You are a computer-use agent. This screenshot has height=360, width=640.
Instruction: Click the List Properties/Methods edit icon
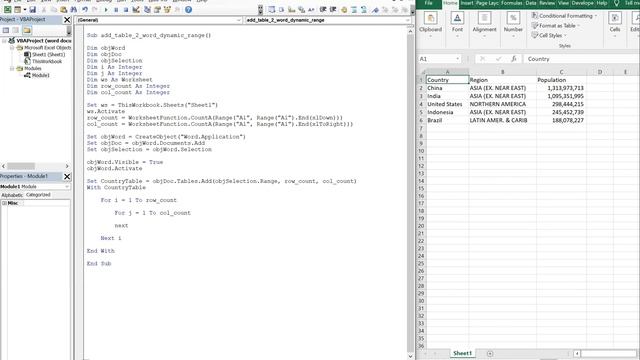coord(271,9)
